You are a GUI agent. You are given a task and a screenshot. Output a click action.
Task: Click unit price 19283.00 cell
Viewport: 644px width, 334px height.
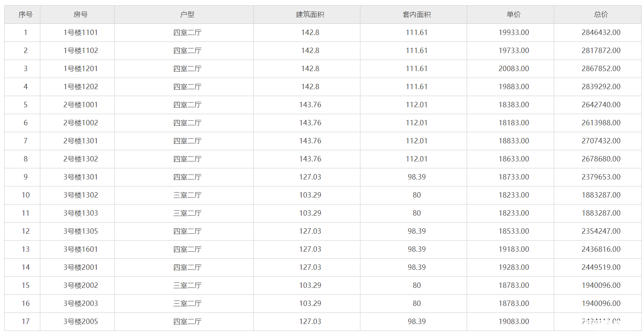point(514,268)
